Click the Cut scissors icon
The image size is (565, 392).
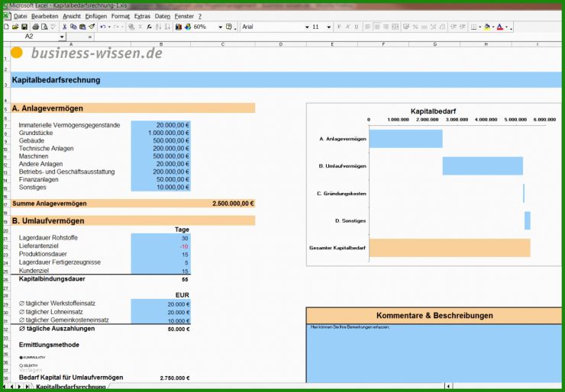(x=64, y=27)
